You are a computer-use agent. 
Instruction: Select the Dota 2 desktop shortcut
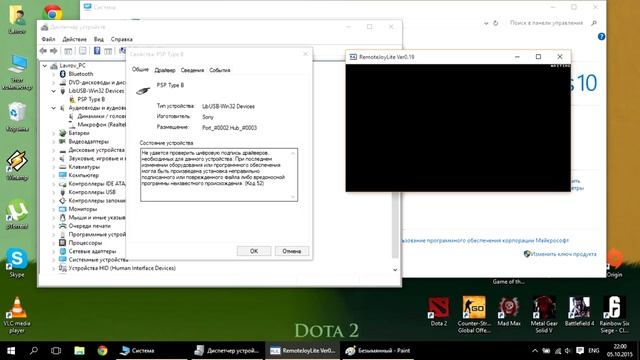click(x=439, y=311)
